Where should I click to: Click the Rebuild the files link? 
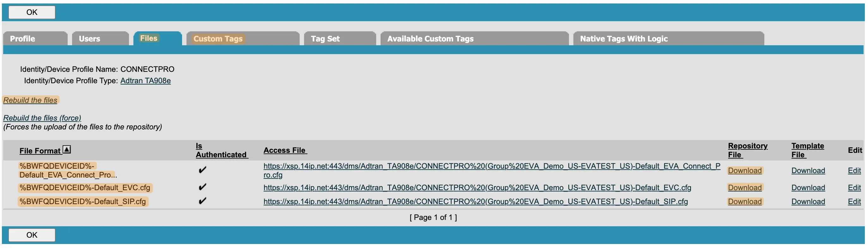click(x=30, y=100)
